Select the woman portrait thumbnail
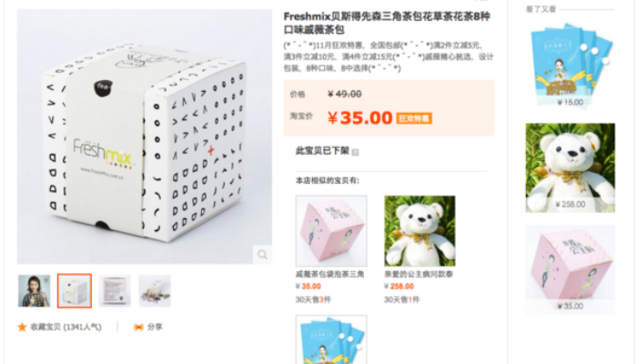This screenshot has height=364, width=637. pos(35,291)
